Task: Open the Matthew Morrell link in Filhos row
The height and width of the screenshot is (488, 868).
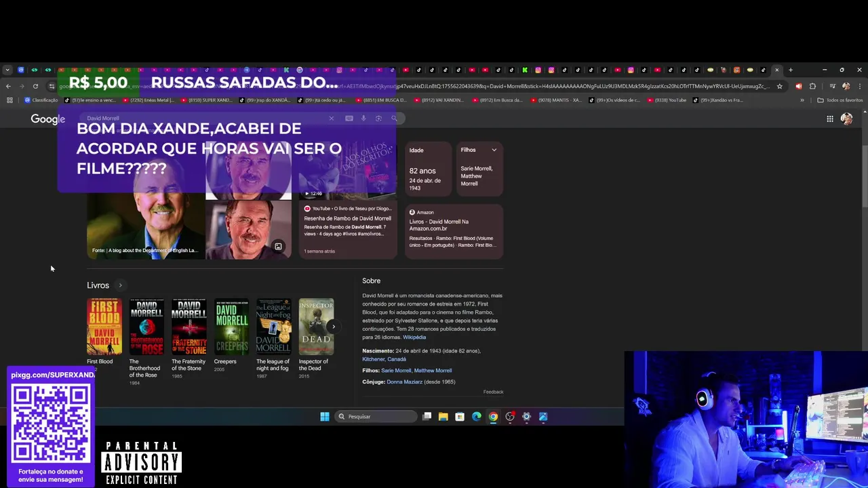Action: pyautogui.click(x=433, y=371)
